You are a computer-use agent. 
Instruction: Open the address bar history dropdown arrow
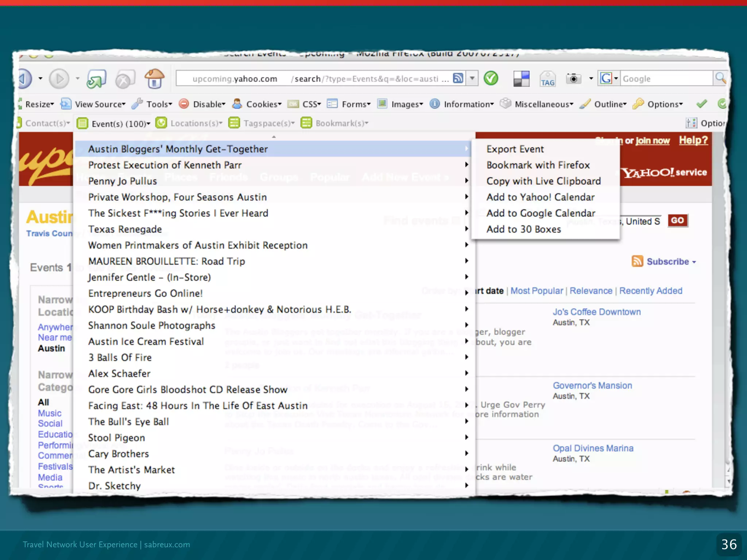[x=472, y=78]
